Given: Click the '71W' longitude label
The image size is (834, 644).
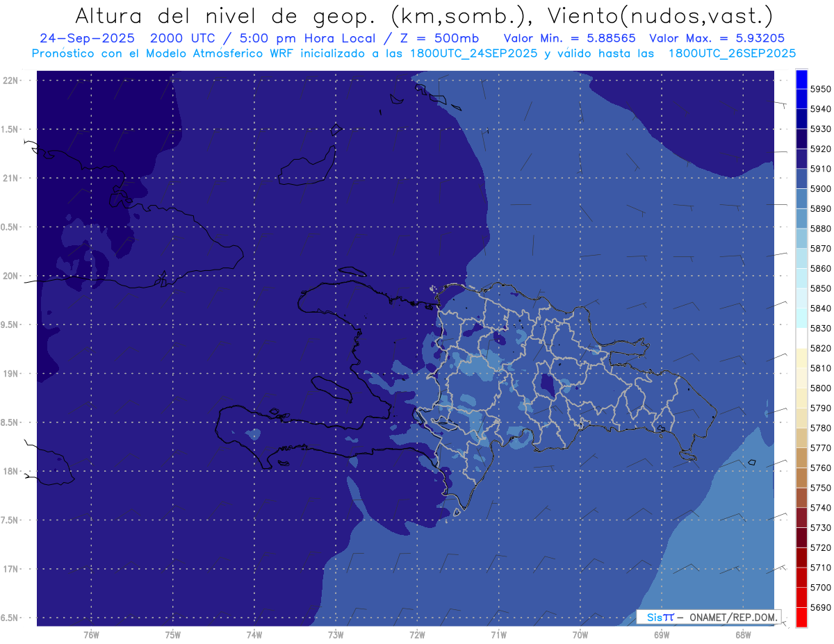Looking at the screenshot, I should point(498,635).
